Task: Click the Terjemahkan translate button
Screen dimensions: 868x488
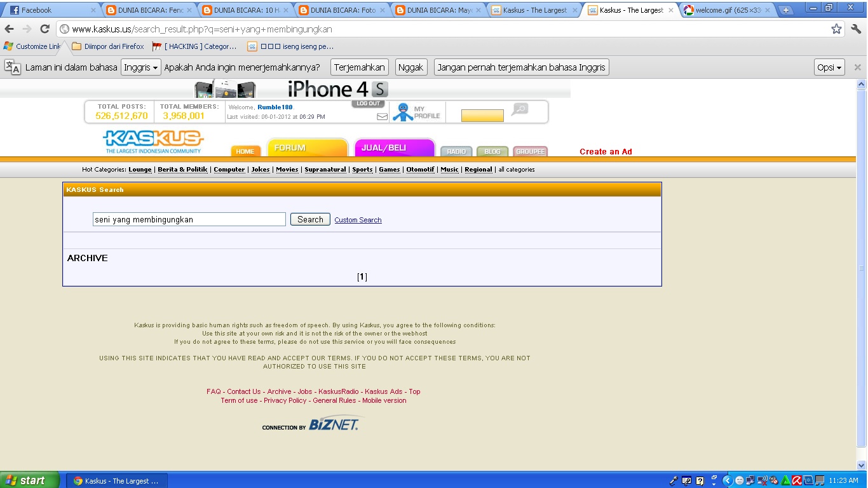Action: 360,67
